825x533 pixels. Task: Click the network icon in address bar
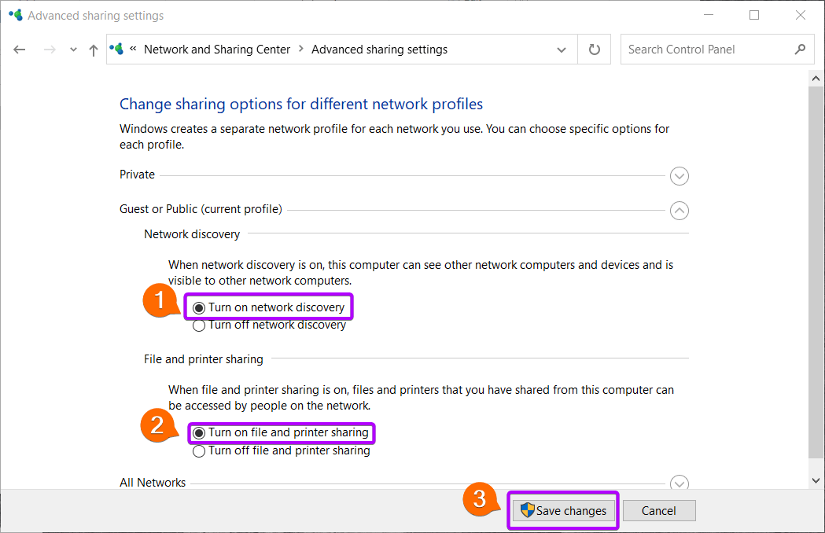coord(116,49)
